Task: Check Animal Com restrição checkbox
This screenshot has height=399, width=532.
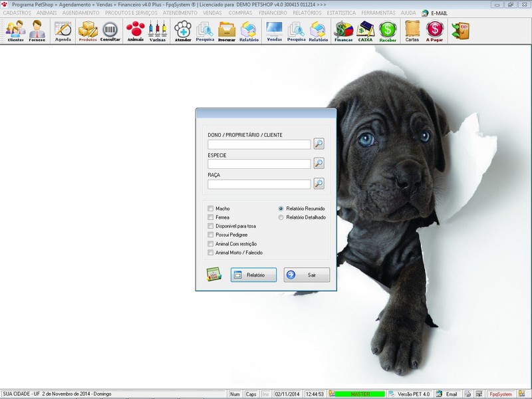Action: pyautogui.click(x=210, y=243)
